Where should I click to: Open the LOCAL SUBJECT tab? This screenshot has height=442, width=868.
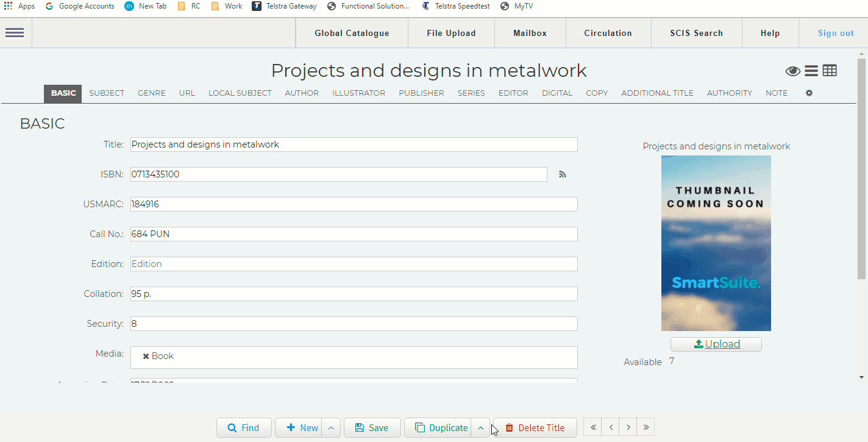tap(240, 93)
